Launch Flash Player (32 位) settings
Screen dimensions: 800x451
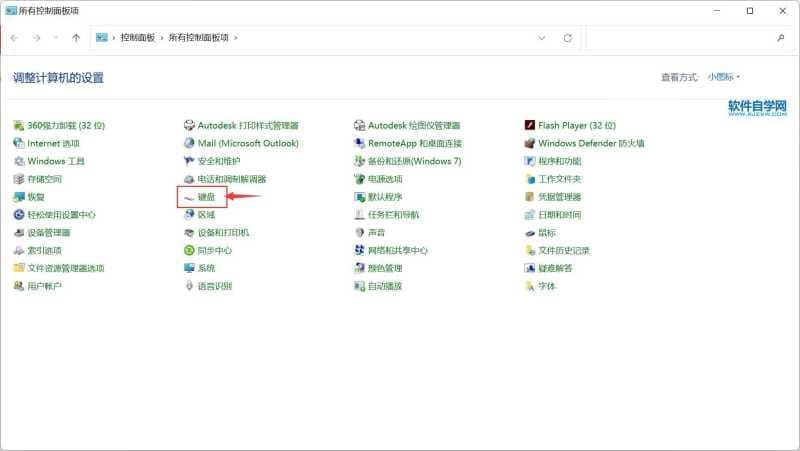click(x=576, y=126)
